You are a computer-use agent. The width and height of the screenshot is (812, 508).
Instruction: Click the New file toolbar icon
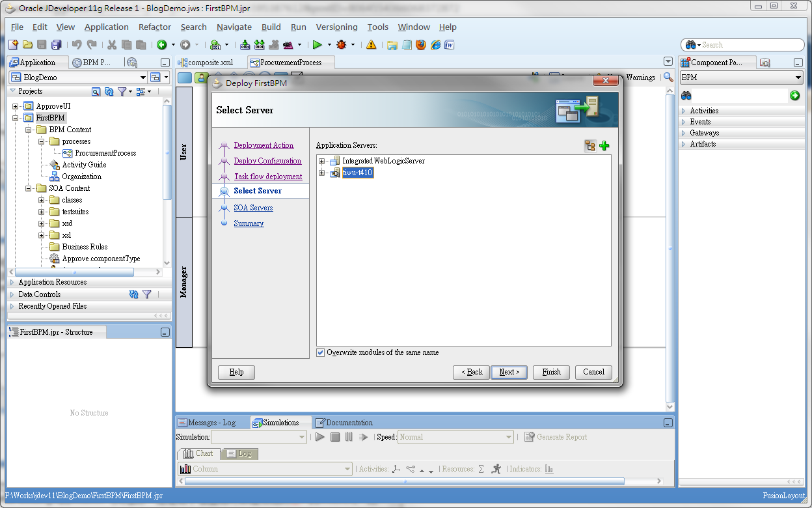13,45
